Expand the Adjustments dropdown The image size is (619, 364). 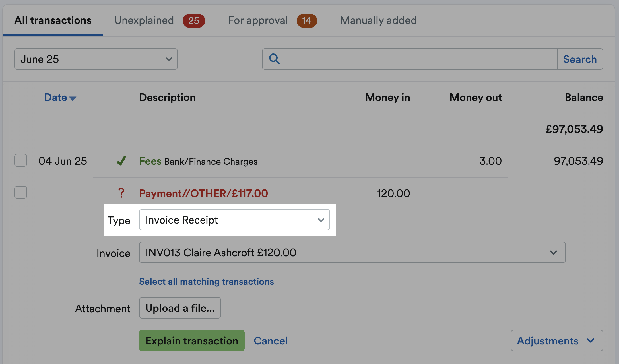coord(557,340)
